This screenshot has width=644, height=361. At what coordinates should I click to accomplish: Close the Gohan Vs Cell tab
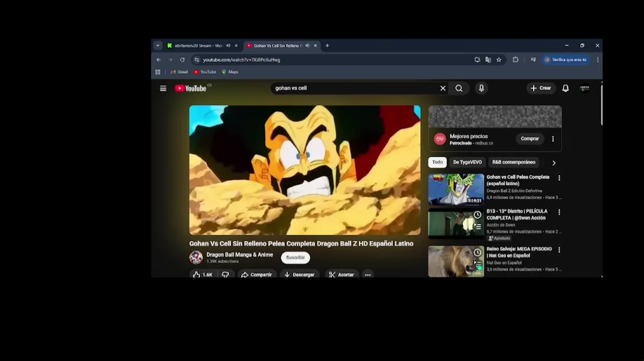315,46
